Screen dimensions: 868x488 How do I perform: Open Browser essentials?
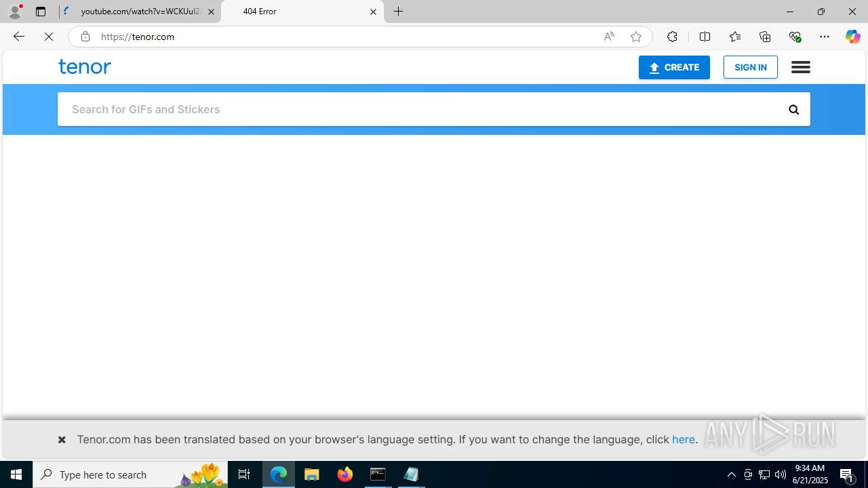(x=795, y=37)
